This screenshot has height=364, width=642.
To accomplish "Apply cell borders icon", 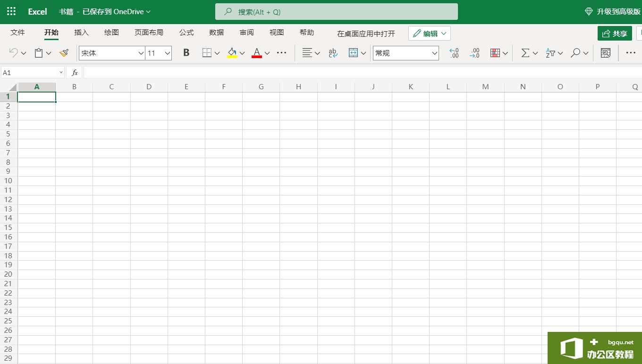I will point(207,53).
